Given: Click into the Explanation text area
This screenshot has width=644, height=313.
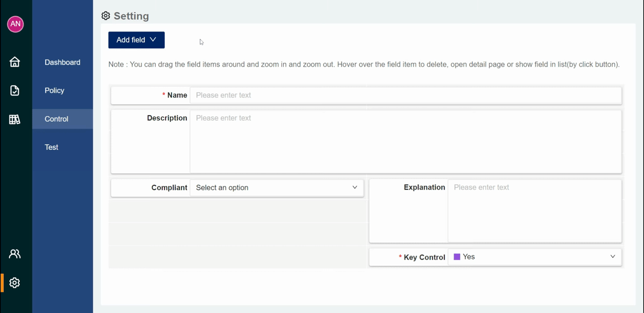Looking at the screenshot, I should 534,211.
